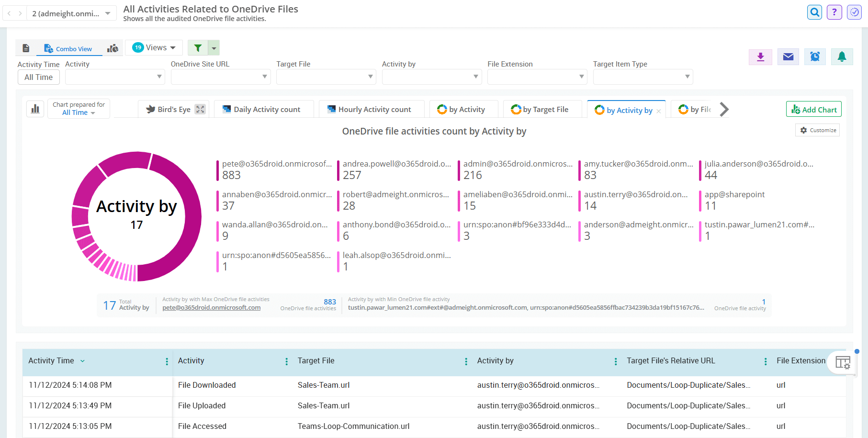Open global search with the magnifier icon
This screenshot has height=438, width=868.
(814, 12)
